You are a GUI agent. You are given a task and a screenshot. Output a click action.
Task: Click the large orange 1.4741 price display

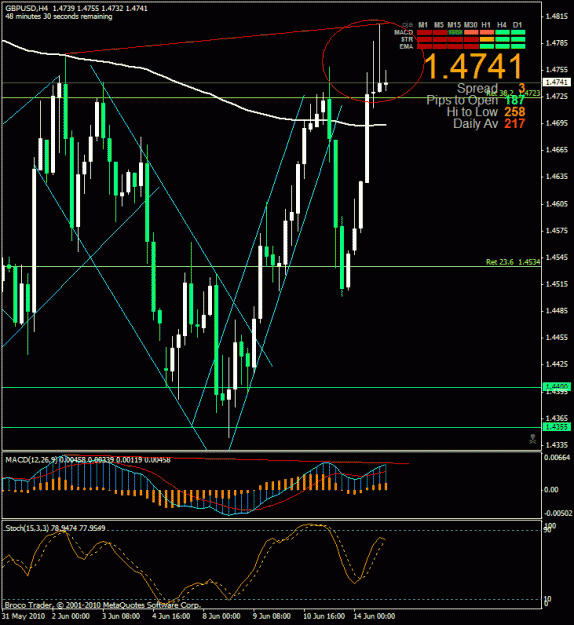(x=473, y=67)
